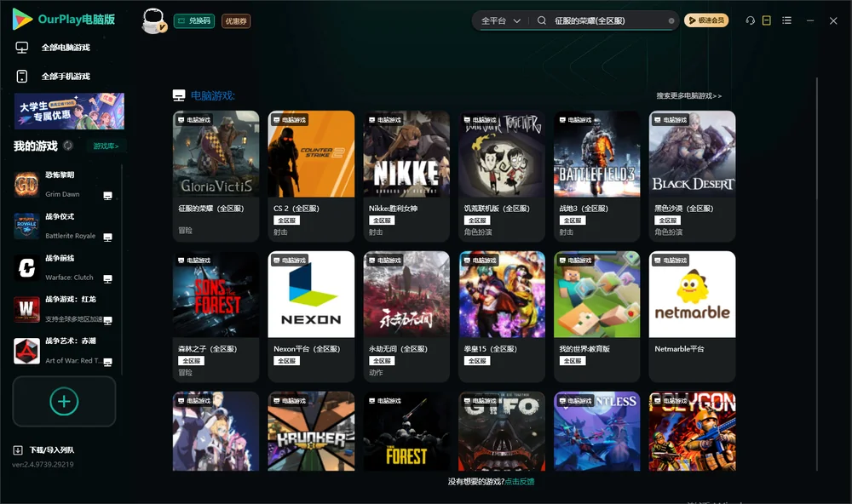Open the Battlefield 3 game card
Screen dimensions: 852x504
click(596, 176)
